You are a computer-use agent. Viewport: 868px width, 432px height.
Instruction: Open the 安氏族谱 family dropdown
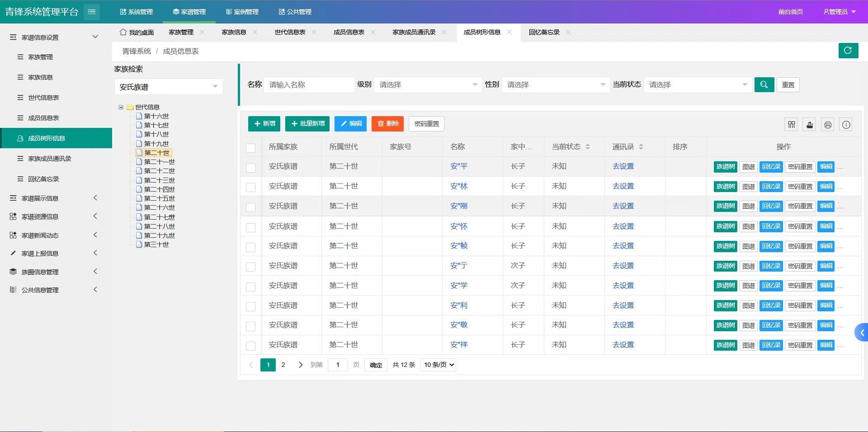168,87
